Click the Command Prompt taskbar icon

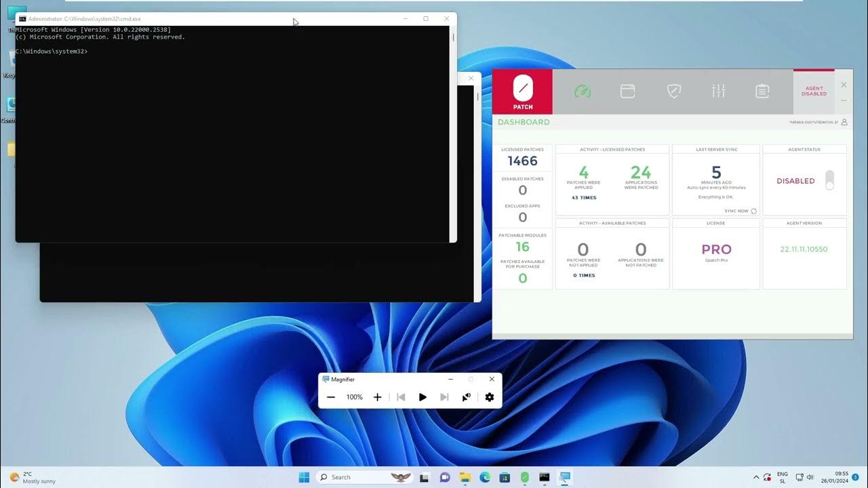coord(545,477)
